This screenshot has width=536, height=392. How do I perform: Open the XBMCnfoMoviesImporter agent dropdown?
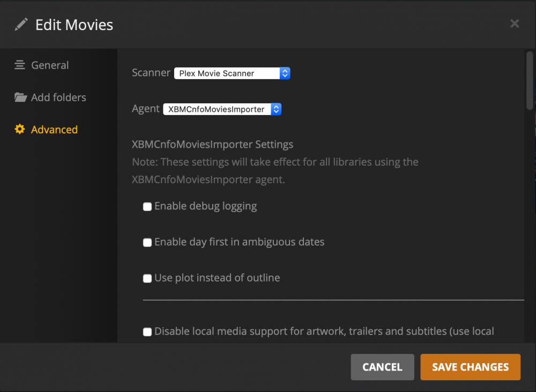[x=222, y=109]
